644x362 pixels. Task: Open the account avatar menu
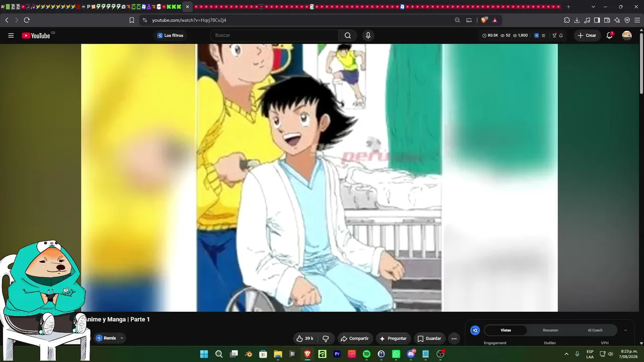point(627,36)
